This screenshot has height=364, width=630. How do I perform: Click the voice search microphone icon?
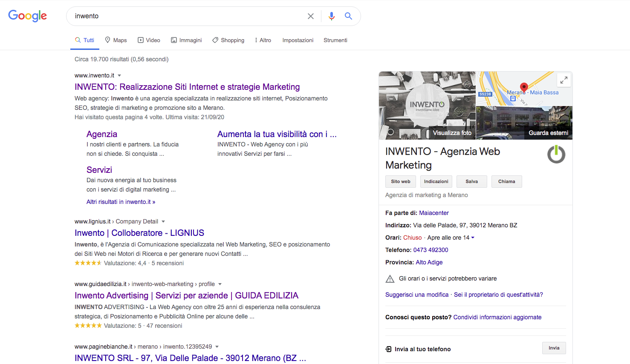[332, 16]
